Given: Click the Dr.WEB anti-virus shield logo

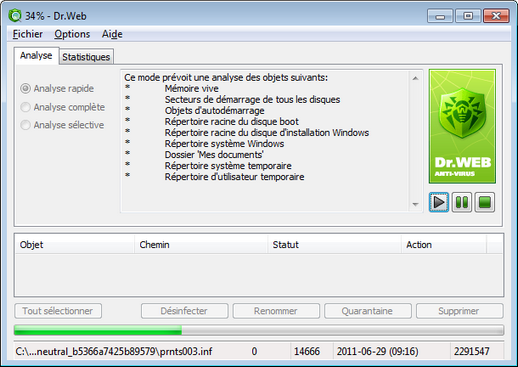Looking at the screenshot, I should [462, 127].
